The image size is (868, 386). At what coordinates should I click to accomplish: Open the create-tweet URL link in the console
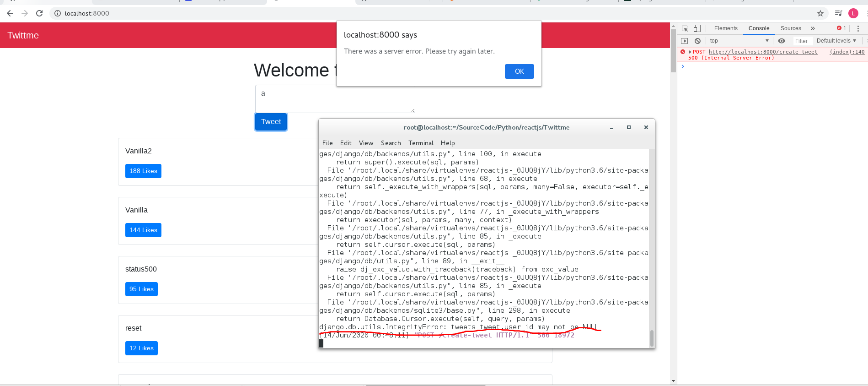click(x=763, y=52)
